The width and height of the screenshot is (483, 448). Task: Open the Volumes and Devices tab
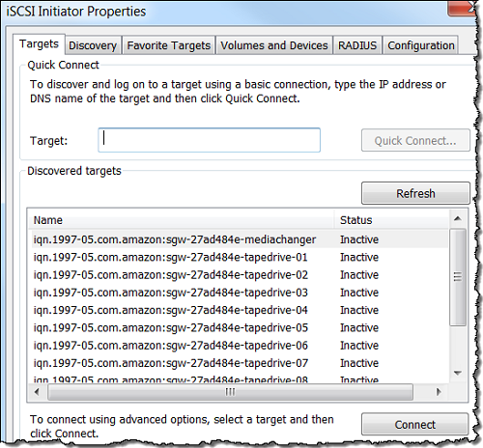coord(274,45)
